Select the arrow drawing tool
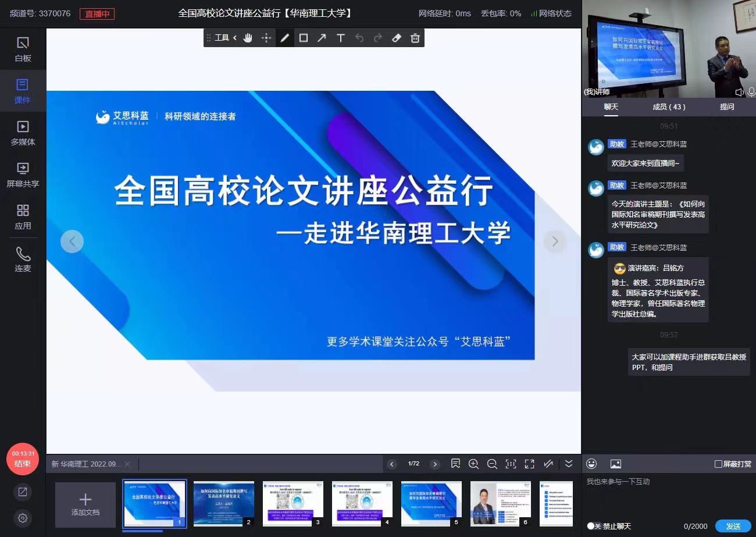The image size is (756, 537). [322, 38]
